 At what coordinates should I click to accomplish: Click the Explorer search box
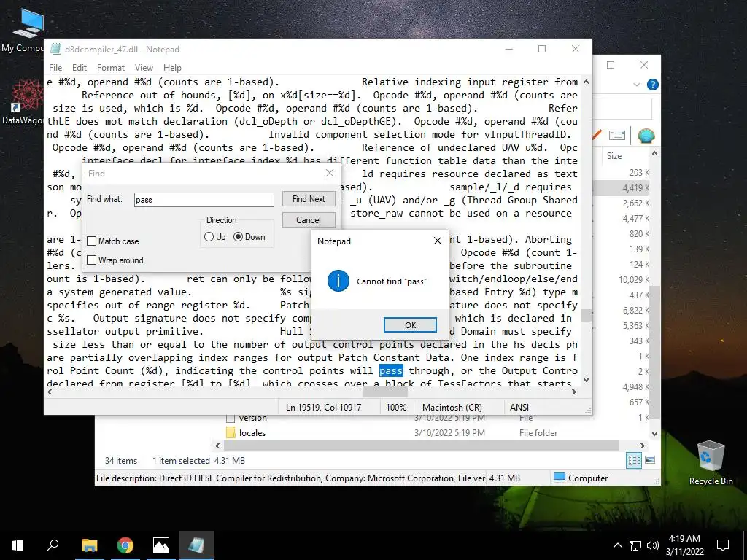(622, 109)
